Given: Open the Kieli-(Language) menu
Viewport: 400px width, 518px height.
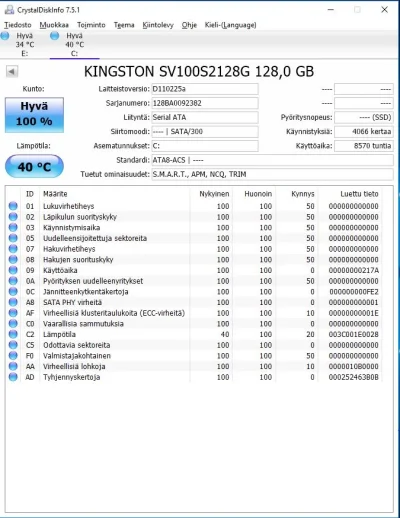Looking at the screenshot, I should 230,25.
